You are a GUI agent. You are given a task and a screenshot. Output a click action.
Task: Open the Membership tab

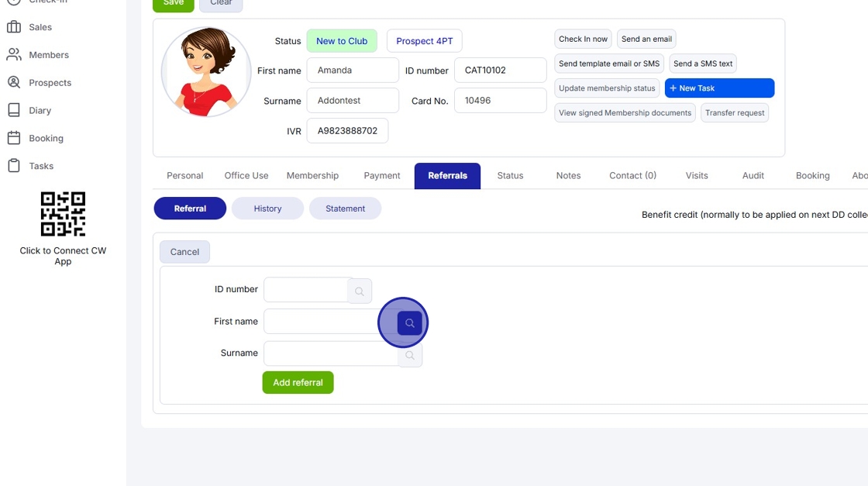(312, 175)
